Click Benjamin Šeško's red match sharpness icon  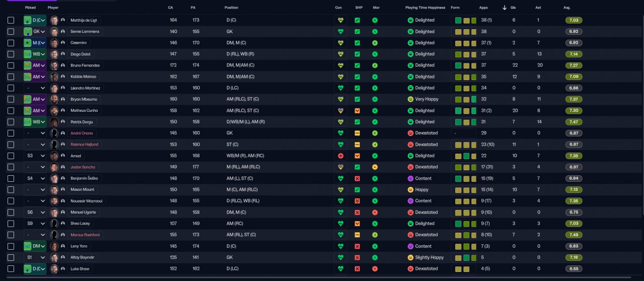(x=357, y=178)
